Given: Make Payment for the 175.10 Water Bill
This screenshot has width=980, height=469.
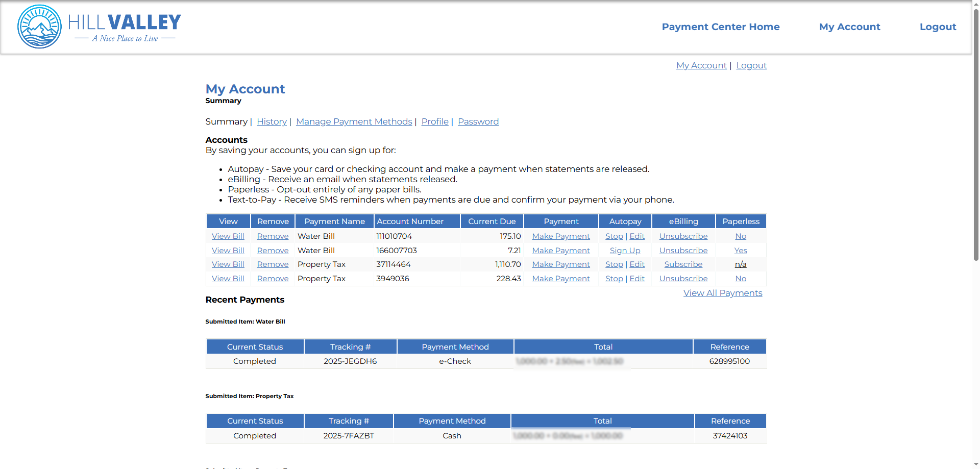Looking at the screenshot, I should click(561, 236).
